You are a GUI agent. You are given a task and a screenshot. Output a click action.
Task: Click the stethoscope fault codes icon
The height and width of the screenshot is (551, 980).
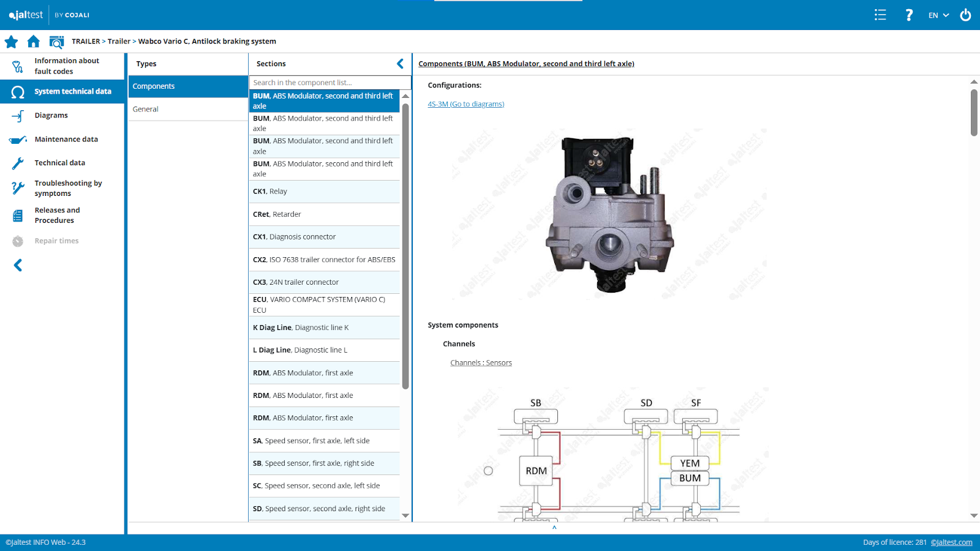tap(18, 66)
